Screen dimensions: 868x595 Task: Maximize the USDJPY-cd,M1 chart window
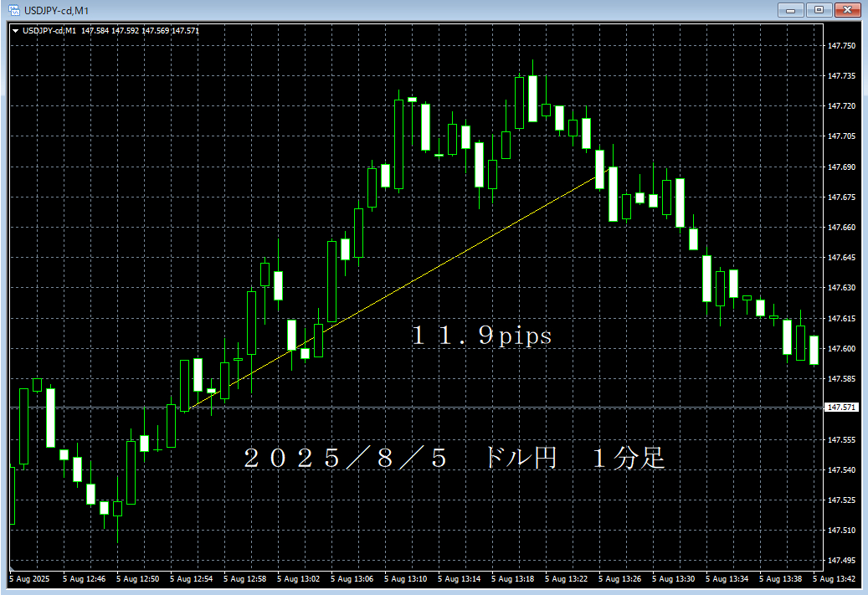pos(819,10)
